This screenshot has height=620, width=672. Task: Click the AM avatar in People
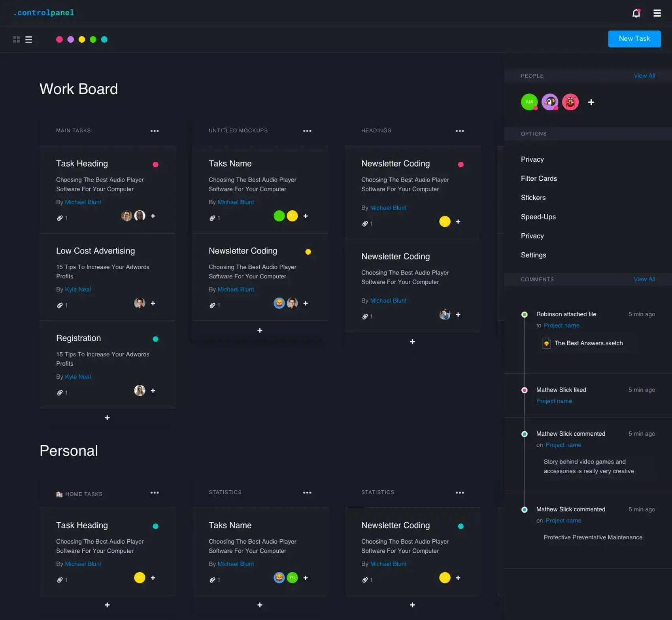pos(529,102)
